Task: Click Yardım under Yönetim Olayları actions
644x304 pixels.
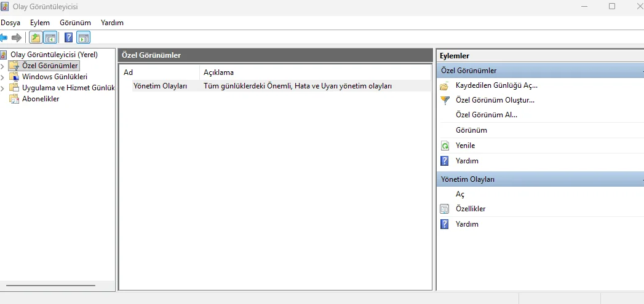Action: (467, 224)
